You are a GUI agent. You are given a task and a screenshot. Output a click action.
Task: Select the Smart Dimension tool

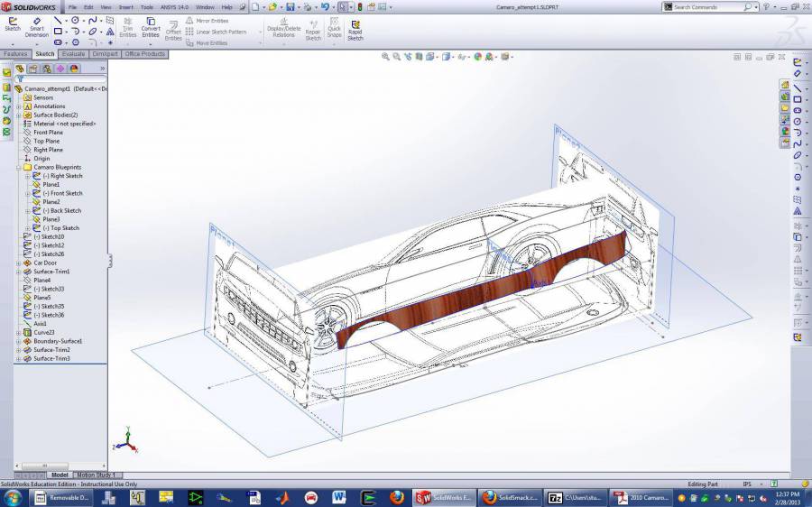click(x=37, y=27)
